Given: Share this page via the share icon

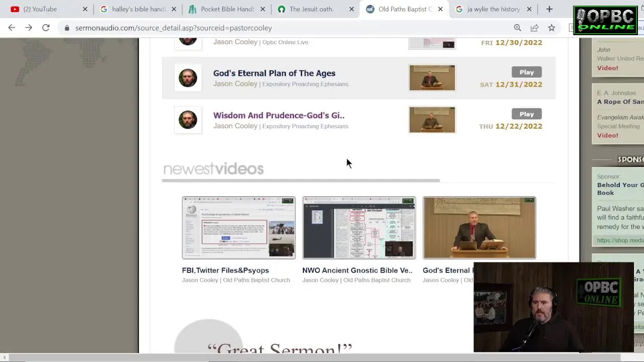Looking at the screenshot, I should click(x=534, y=28).
